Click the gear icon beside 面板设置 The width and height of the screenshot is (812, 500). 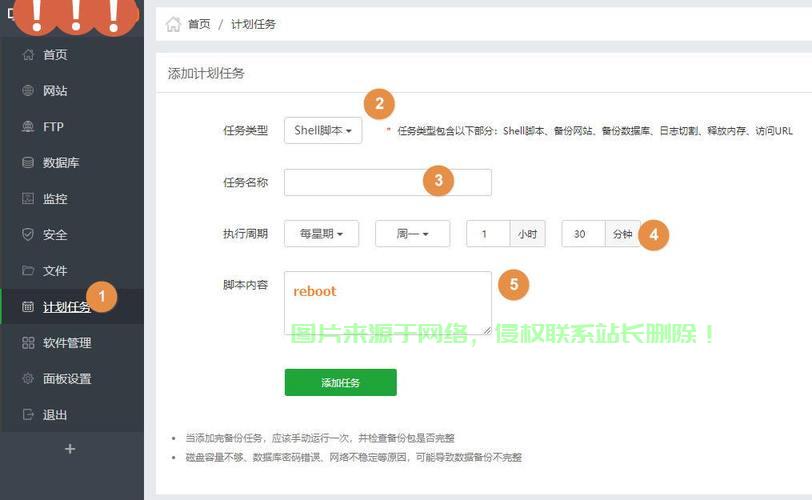[28, 378]
